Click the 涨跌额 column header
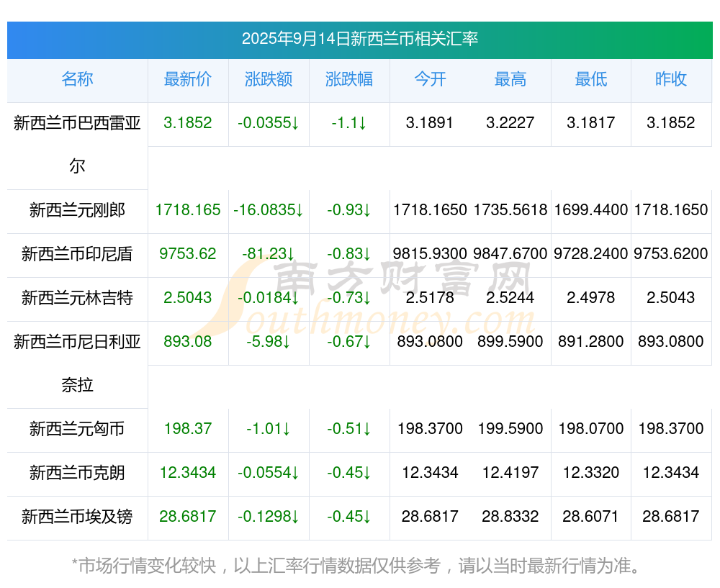This screenshot has height=588, width=720. click(x=269, y=79)
